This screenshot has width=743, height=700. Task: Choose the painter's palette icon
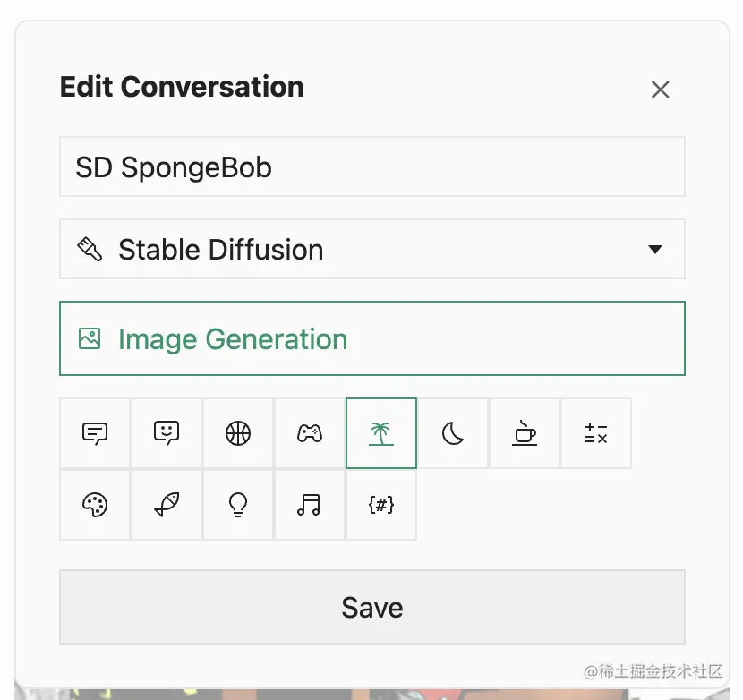pos(94,504)
